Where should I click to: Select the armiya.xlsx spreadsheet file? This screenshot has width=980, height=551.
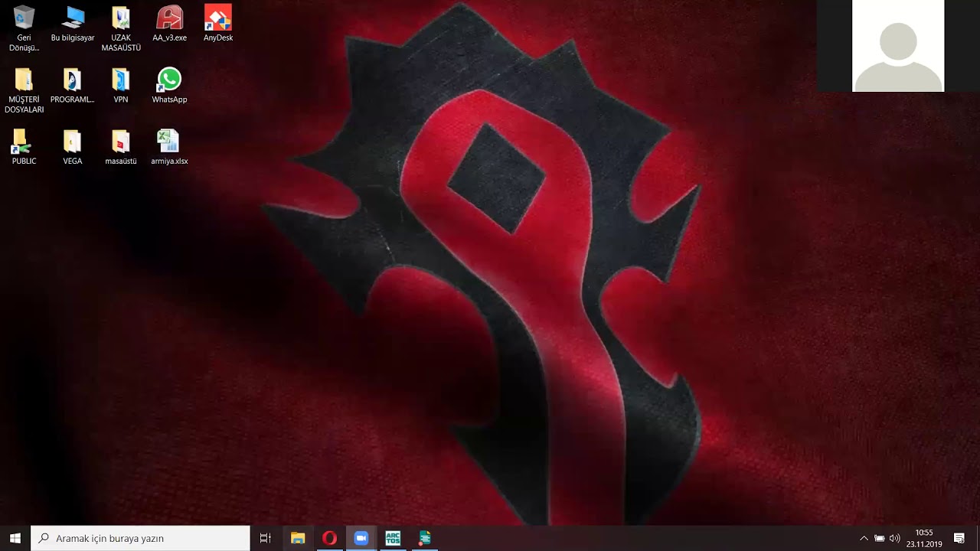coord(169,148)
